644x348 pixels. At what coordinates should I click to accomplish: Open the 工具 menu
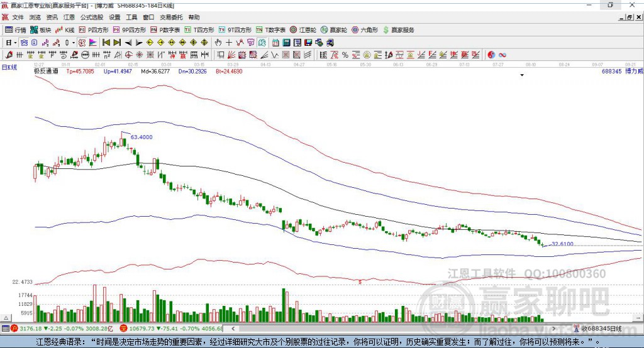(x=131, y=17)
